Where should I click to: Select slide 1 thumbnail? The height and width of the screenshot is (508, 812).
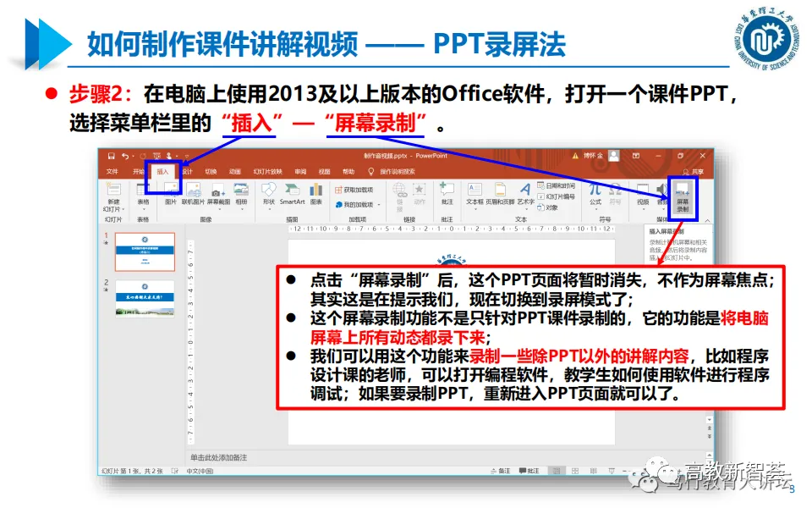point(145,252)
